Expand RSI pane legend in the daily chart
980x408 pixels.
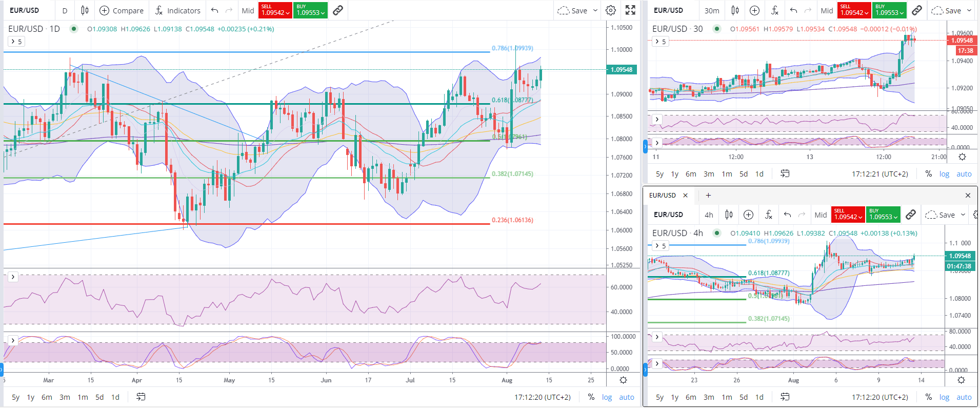click(x=13, y=277)
